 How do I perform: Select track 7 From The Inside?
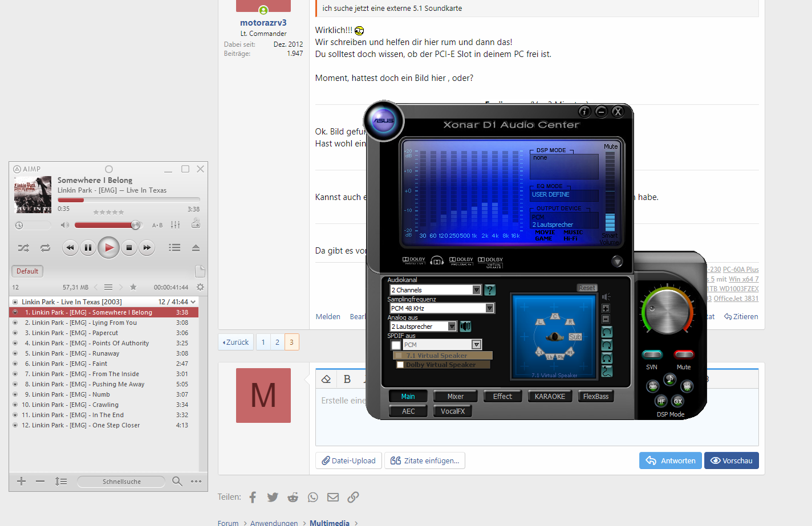coord(104,374)
